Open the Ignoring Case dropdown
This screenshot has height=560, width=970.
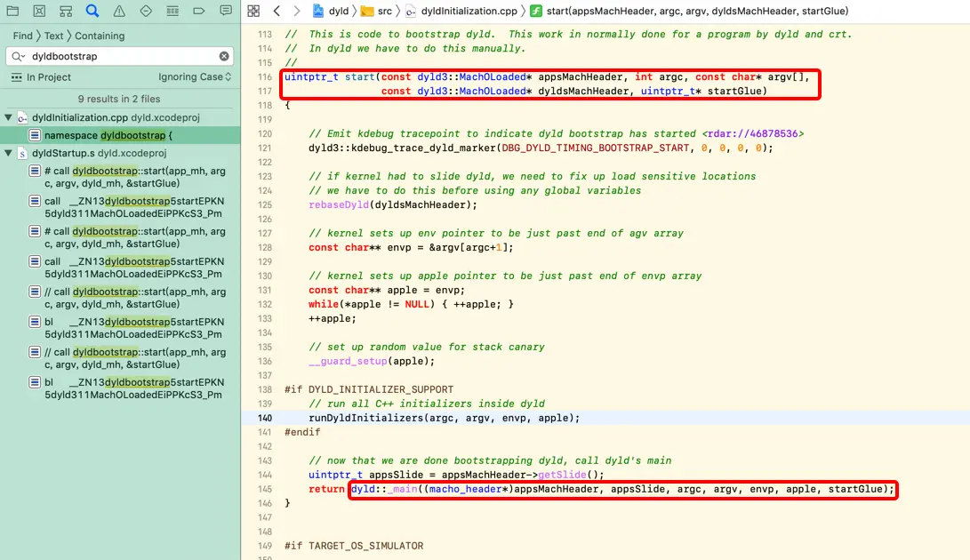194,76
